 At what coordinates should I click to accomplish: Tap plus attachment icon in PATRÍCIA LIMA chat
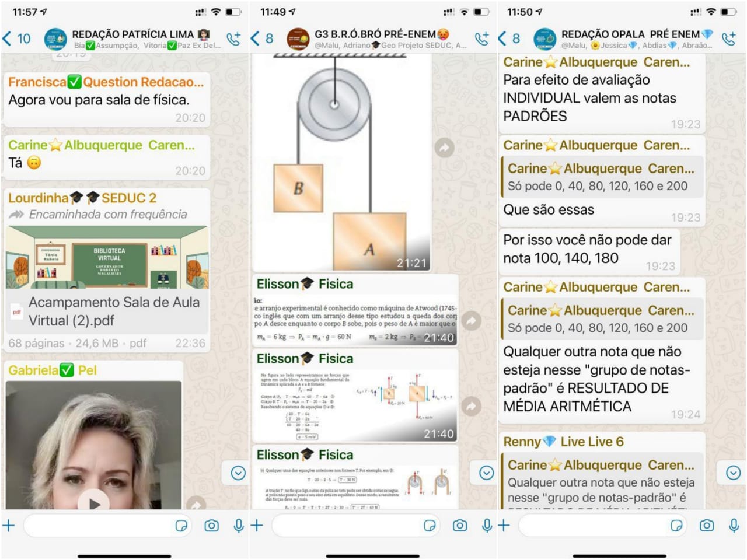coord(9,526)
